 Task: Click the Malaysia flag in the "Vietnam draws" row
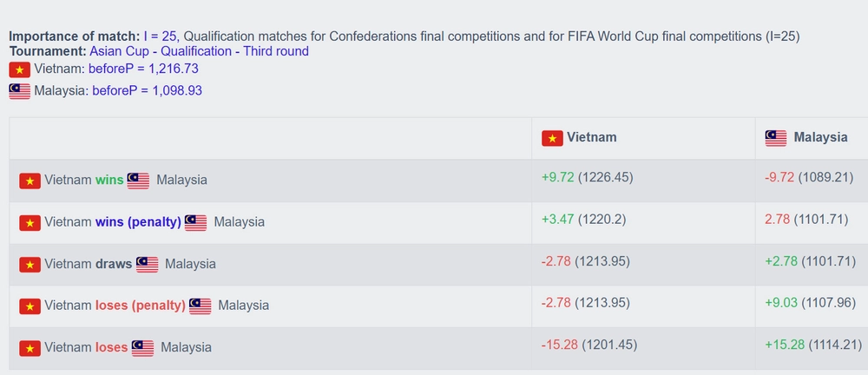(147, 264)
